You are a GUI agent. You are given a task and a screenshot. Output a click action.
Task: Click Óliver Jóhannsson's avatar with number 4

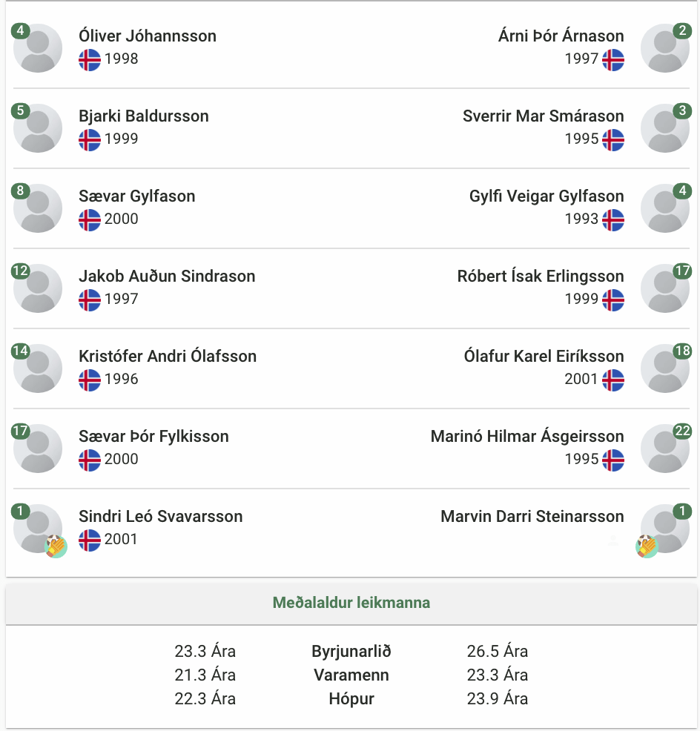click(x=38, y=48)
